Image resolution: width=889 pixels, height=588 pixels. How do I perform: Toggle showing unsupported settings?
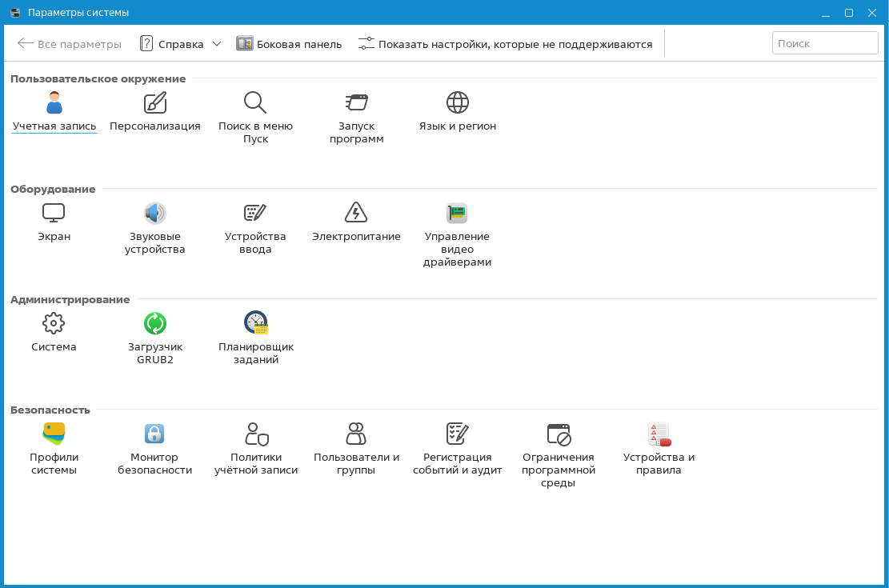(x=505, y=44)
